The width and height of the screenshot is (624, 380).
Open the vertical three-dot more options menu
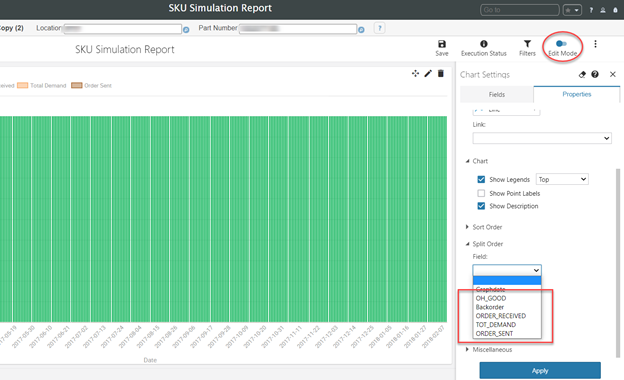tap(595, 44)
